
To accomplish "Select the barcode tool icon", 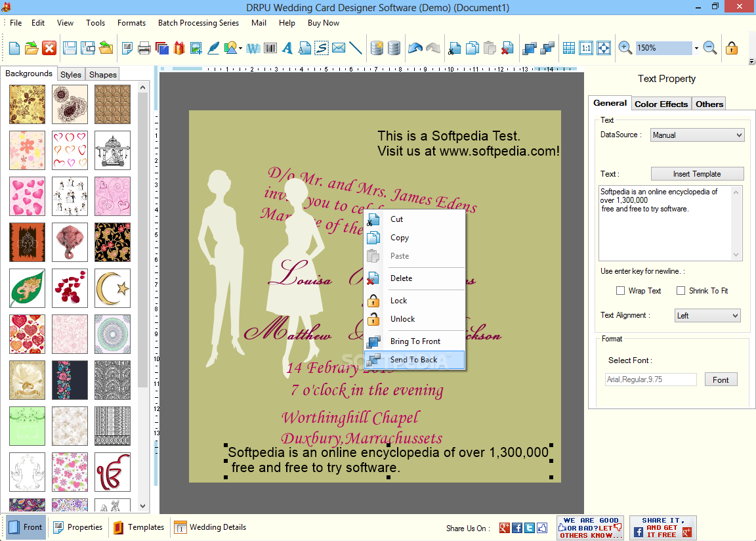I will click(x=270, y=48).
